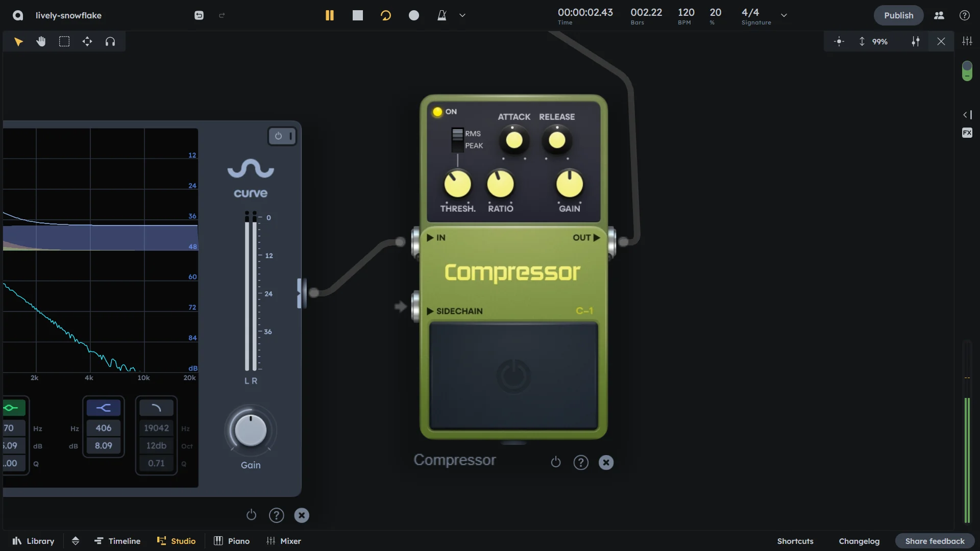Viewport: 980px width, 551px height.
Task: Select the rectangular selection tool
Action: [64, 41]
